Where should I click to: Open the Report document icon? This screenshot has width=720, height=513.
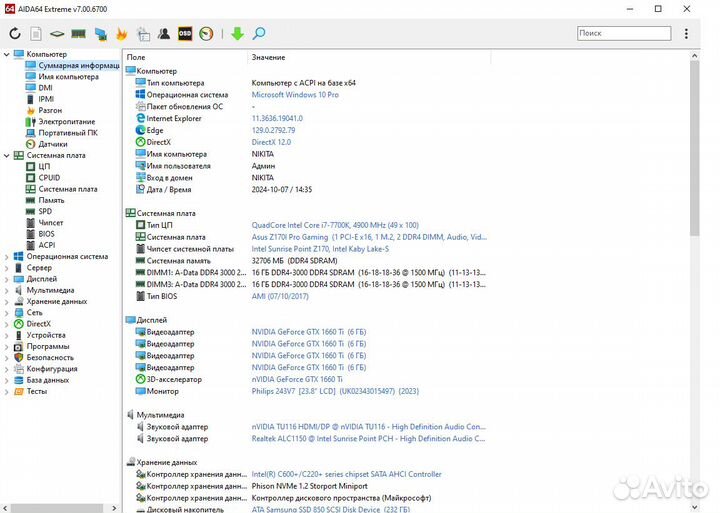[x=35, y=34]
